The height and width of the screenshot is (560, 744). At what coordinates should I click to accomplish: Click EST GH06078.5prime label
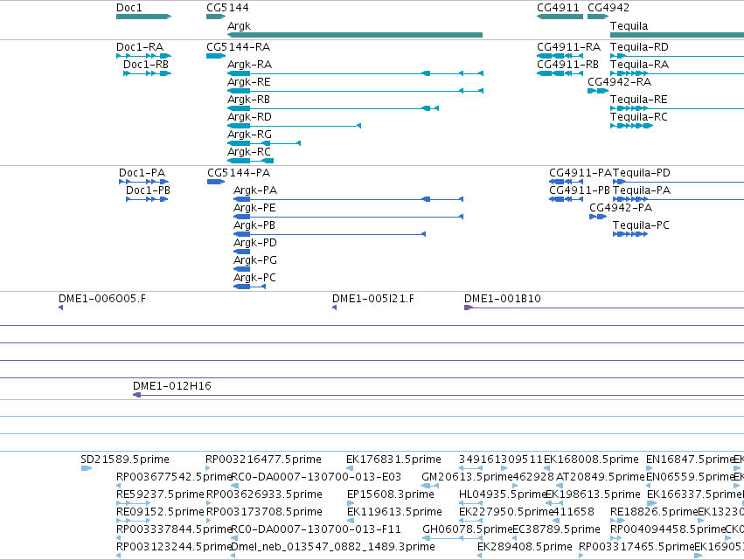click(468, 529)
